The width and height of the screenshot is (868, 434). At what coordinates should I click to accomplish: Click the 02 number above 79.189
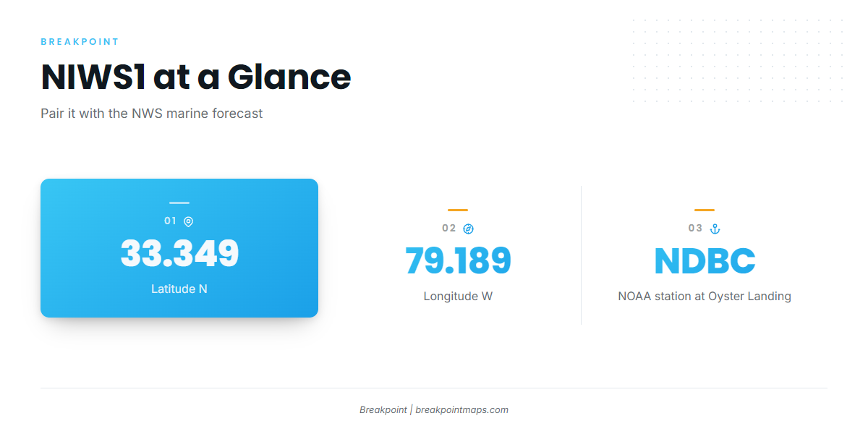[x=449, y=229]
